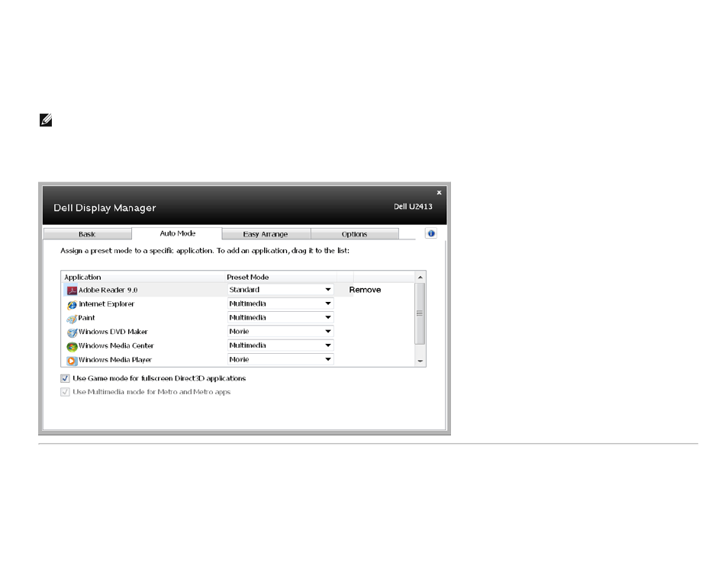Select the Windows Media Center row text

point(116,345)
